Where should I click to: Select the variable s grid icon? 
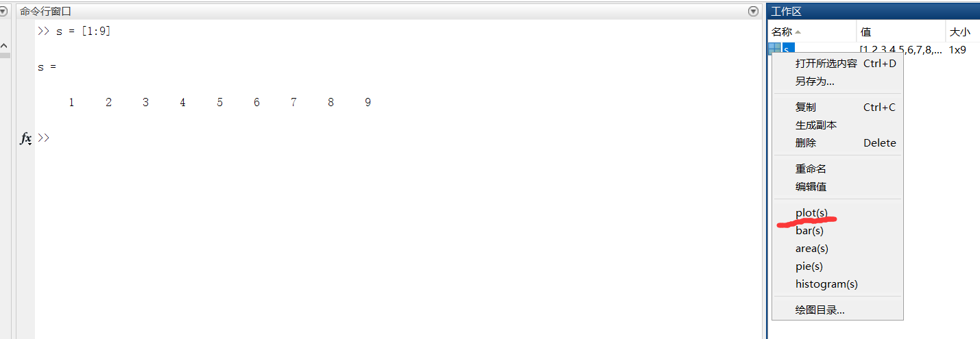click(774, 49)
